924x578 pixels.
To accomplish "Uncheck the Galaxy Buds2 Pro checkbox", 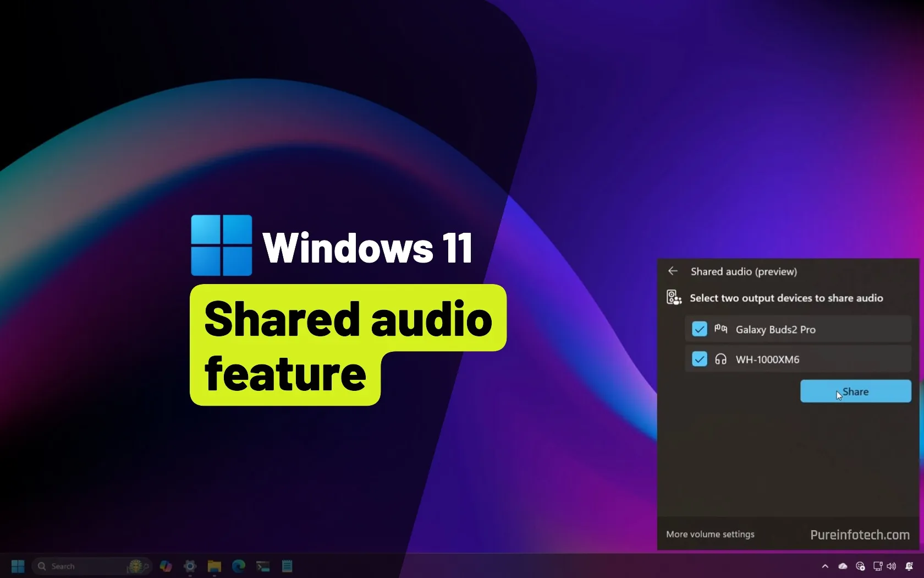I will 699,329.
